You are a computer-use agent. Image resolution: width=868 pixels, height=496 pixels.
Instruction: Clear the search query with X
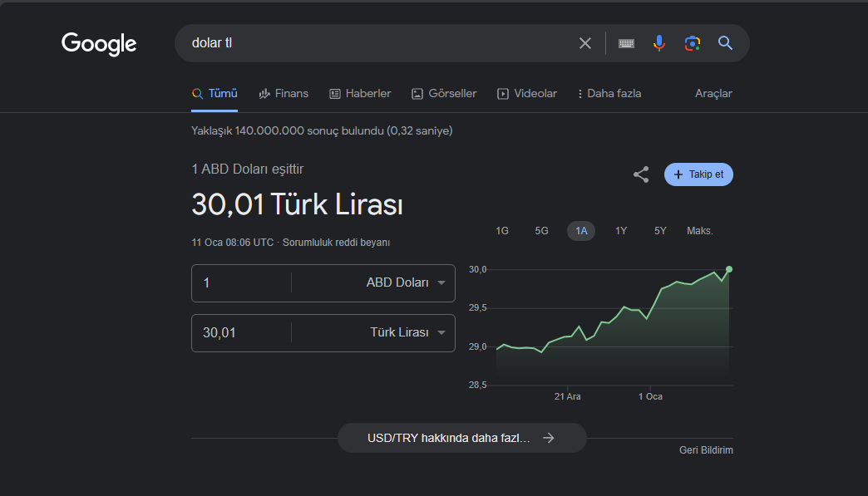click(x=585, y=43)
